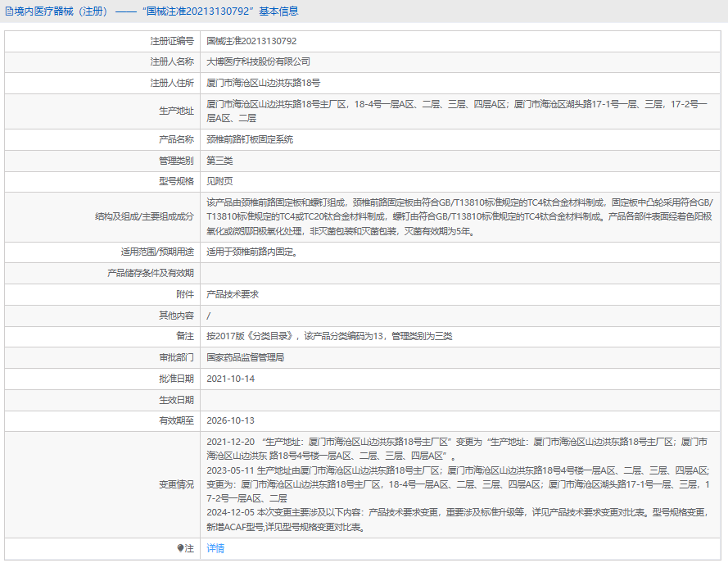728x563 pixels.
Task: Click the 备注 classification catalog remark text
Action: tap(329, 336)
